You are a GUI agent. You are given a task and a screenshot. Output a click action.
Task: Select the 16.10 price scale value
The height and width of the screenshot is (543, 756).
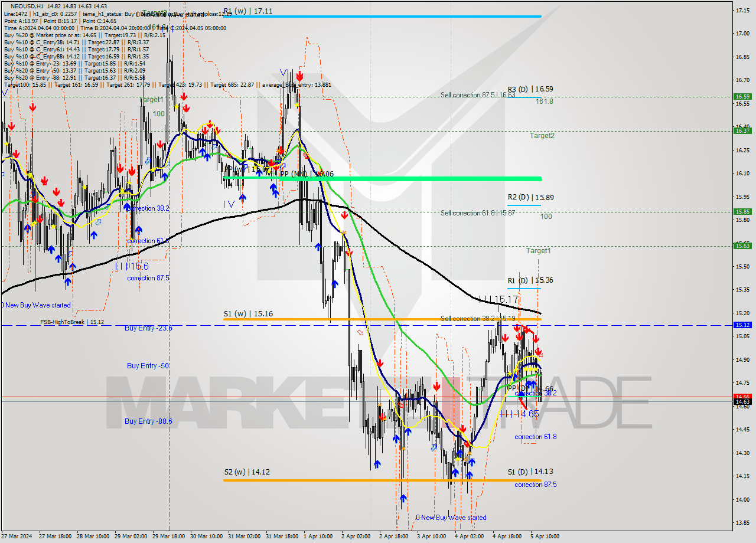(x=742, y=174)
